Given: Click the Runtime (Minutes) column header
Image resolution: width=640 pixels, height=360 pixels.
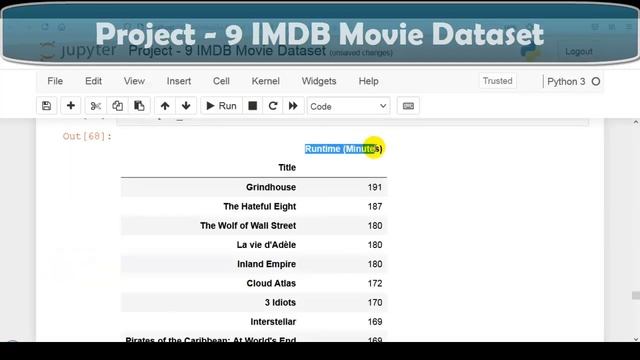Looking at the screenshot, I should point(344,149).
